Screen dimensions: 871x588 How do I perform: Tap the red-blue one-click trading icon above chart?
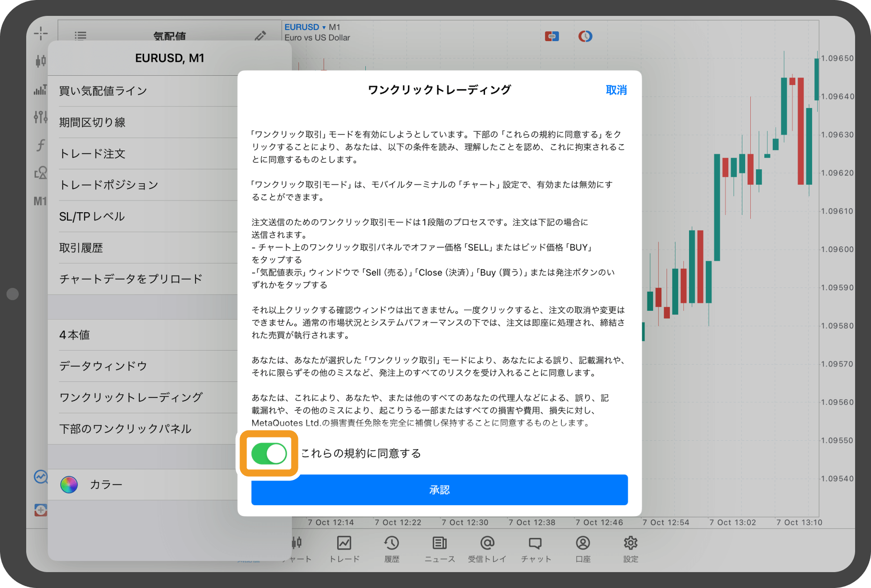(x=552, y=36)
